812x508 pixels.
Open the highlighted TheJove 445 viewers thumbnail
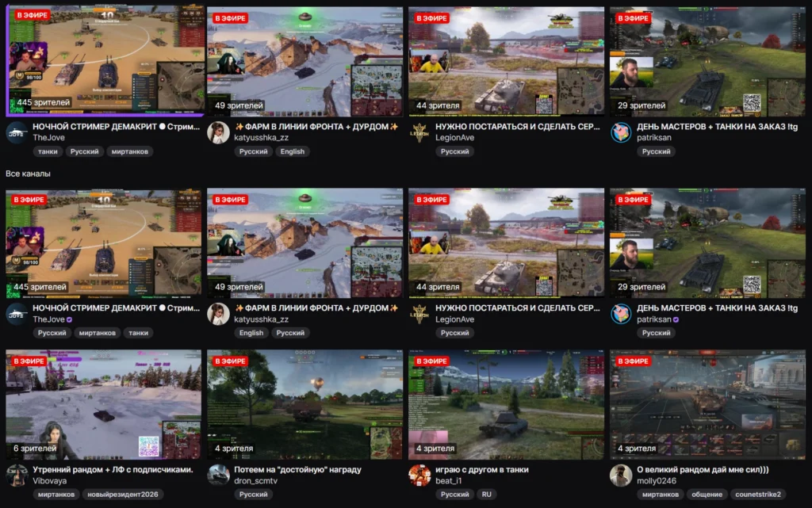click(105, 61)
